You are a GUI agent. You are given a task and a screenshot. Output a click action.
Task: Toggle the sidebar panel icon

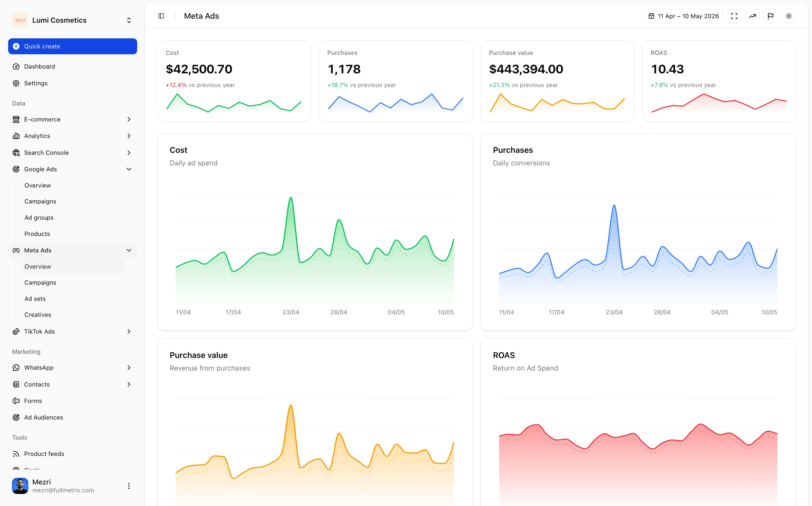pyautogui.click(x=161, y=16)
